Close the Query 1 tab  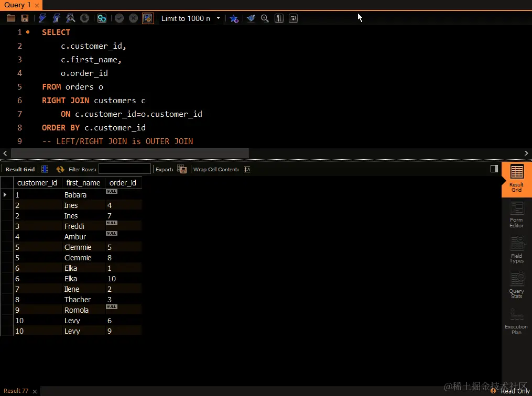pyautogui.click(x=37, y=5)
